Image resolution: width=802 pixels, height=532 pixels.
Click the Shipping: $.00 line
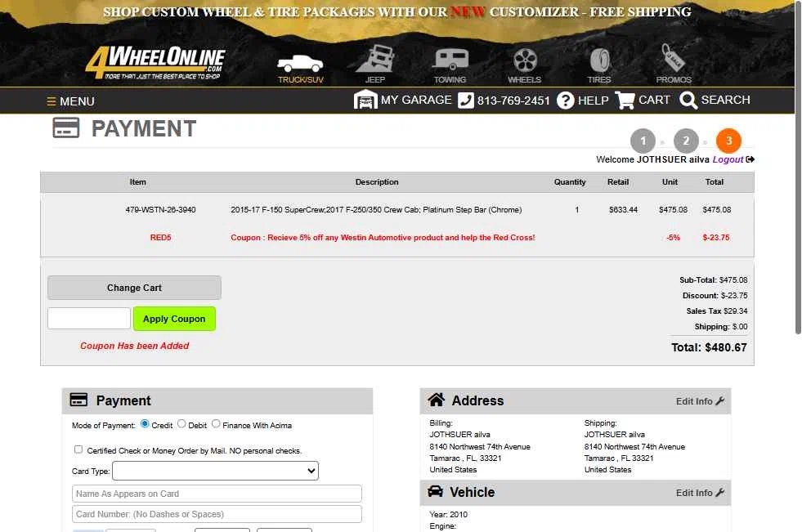721,327
